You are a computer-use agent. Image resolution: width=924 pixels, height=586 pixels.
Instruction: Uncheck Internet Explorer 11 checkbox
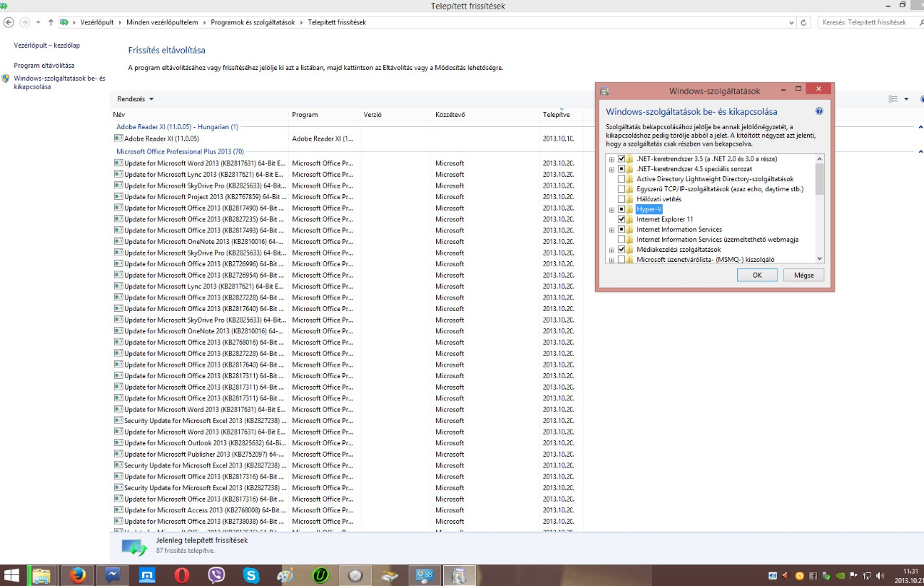coord(622,219)
